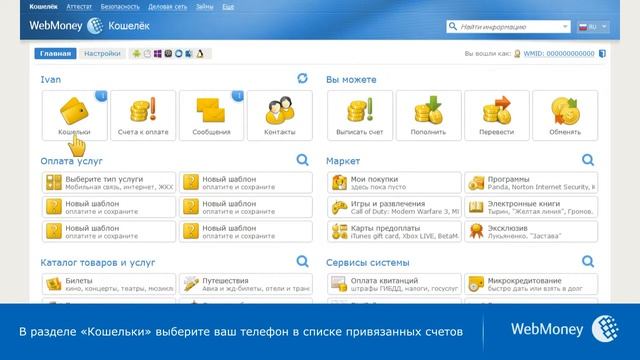This screenshot has width=640, height=360.
Task: Open Мои покупки in Маркет
Action: click(394, 182)
